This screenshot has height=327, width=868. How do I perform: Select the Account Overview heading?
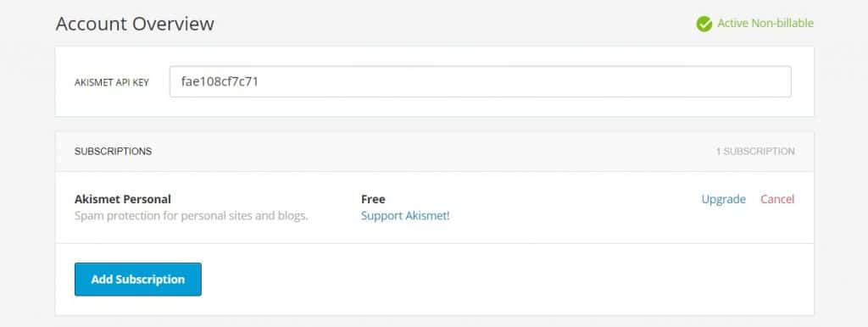coord(135,24)
